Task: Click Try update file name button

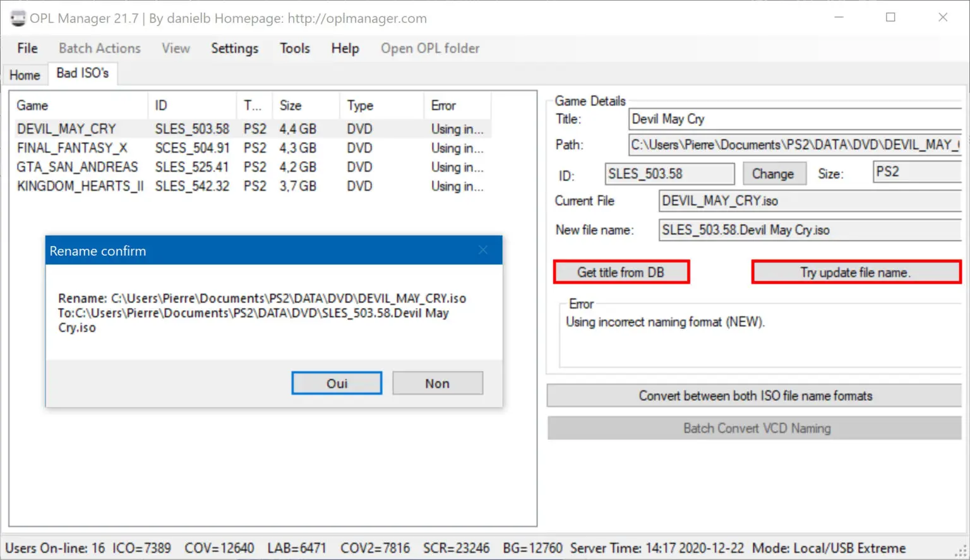Action: (856, 273)
